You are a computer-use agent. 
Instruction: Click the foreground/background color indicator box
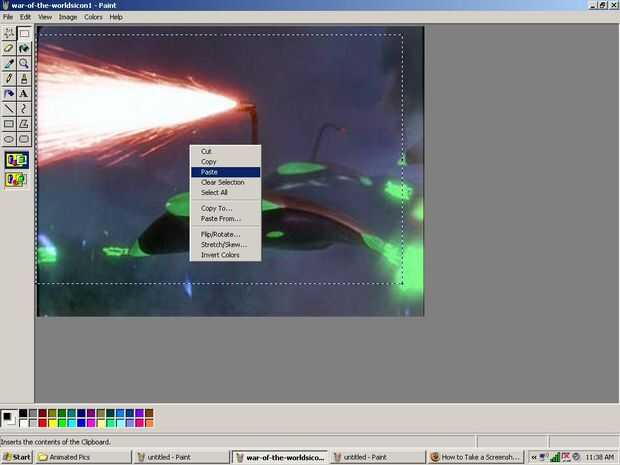pos(9,419)
